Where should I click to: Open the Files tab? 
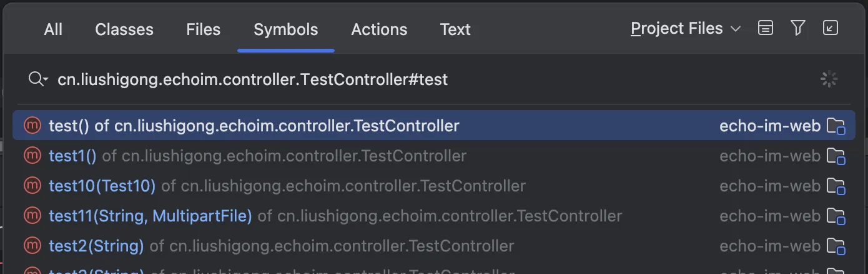point(203,29)
